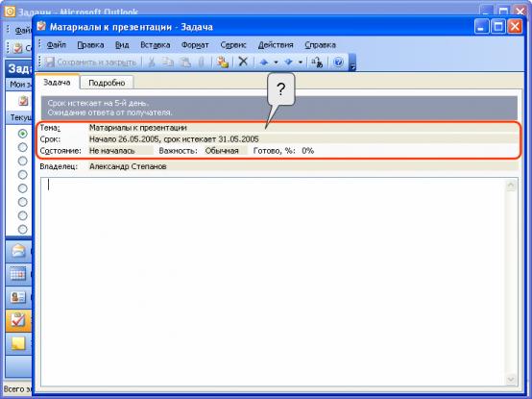Open the task folder icon under Мои задачи

click(x=23, y=101)
